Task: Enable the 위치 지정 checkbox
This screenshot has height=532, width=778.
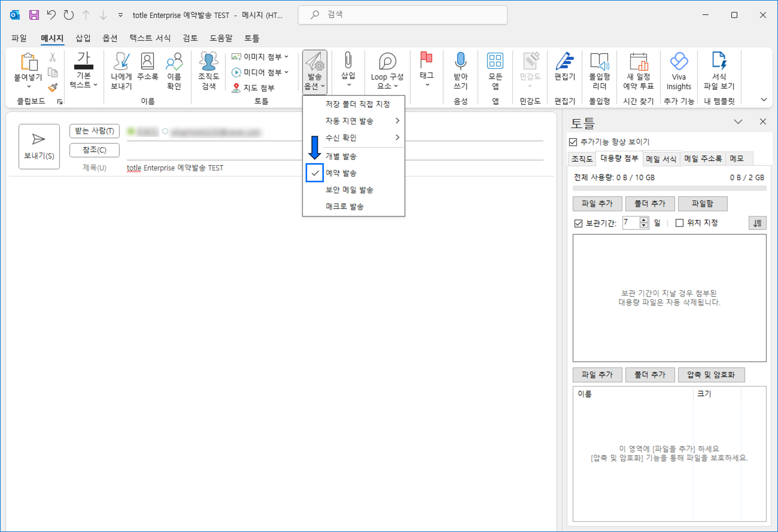Action: tap(680, 223)
